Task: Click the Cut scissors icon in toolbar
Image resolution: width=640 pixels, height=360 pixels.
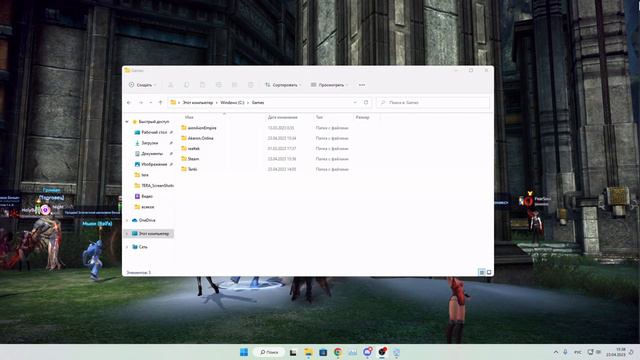Action: pos(171,85)
